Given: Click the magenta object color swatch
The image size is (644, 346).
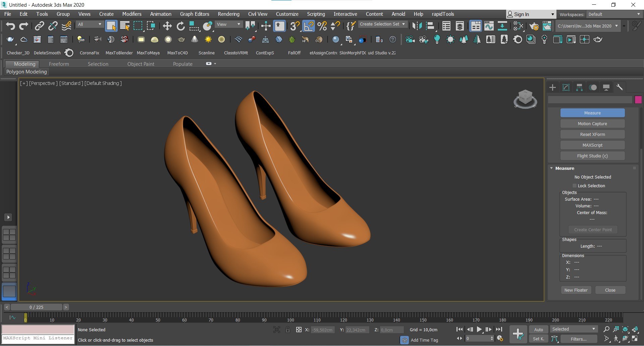Looking at the screenshot, I should coord(638,99).
